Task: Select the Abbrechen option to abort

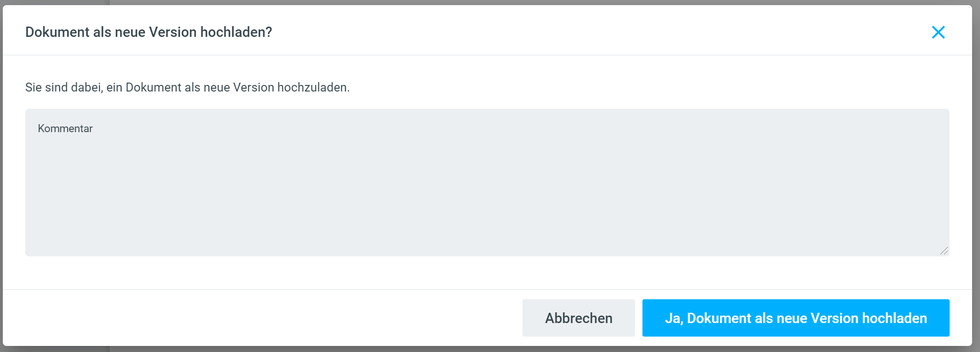Action: 578,318
